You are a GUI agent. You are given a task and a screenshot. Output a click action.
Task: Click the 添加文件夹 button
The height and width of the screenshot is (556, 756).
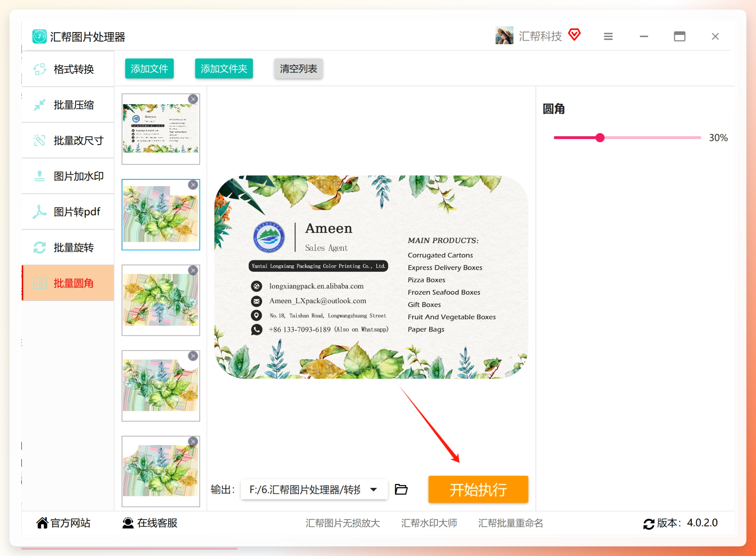point(224,69)
